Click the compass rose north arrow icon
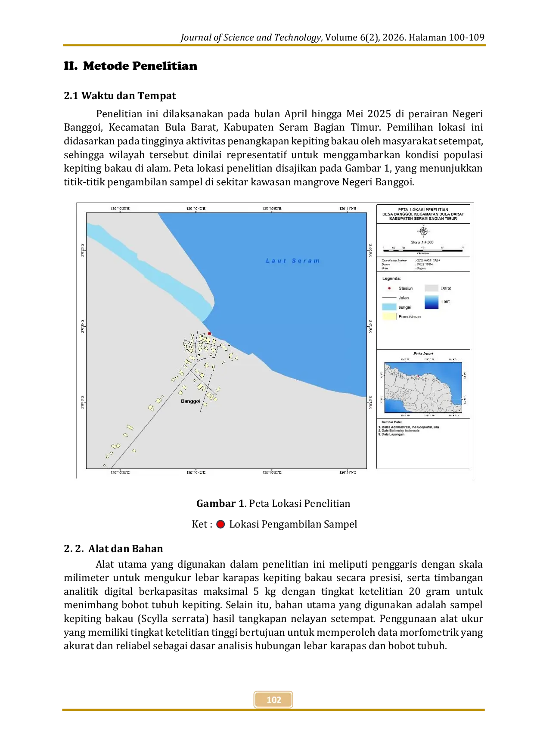Screen dimensions: 534x756 click(423, 231)
